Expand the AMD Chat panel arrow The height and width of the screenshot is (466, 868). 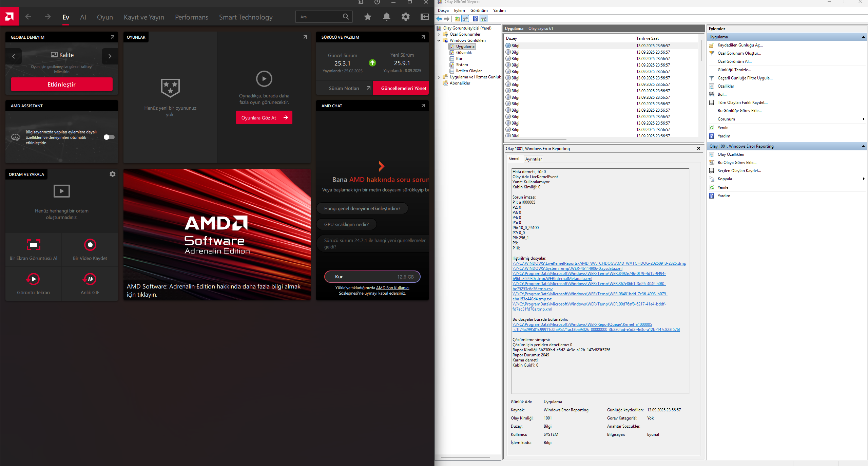[423, 106]
